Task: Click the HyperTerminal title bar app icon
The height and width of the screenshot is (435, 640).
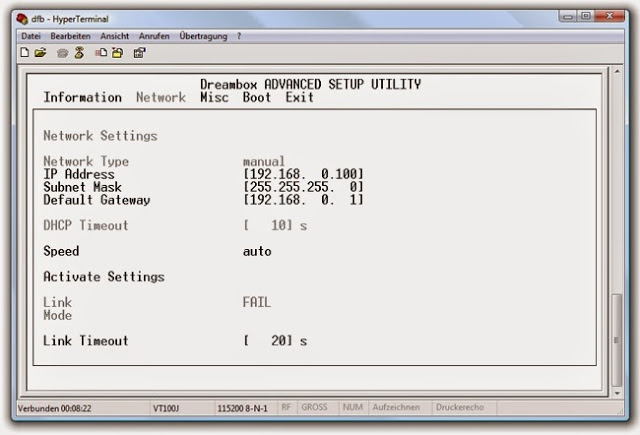Action: tap(22, 19)
